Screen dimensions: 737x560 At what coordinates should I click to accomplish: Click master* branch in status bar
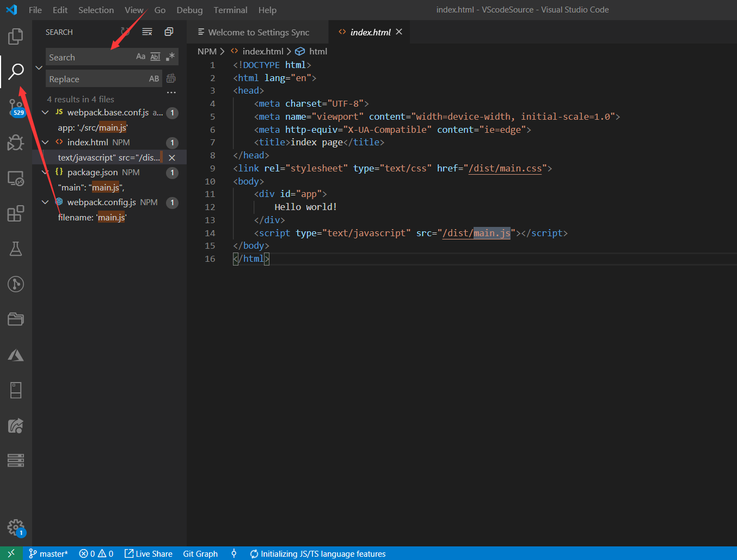[48, 553]
